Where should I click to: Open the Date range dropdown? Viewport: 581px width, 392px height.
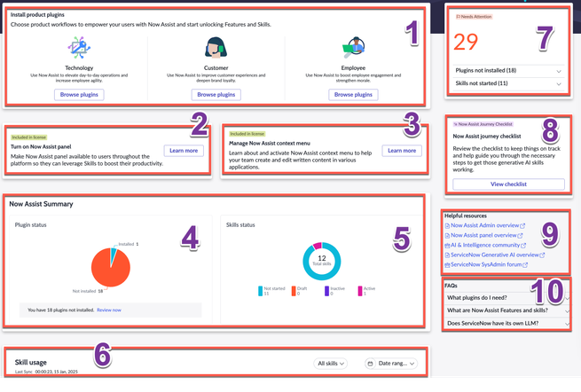(391, 364)
